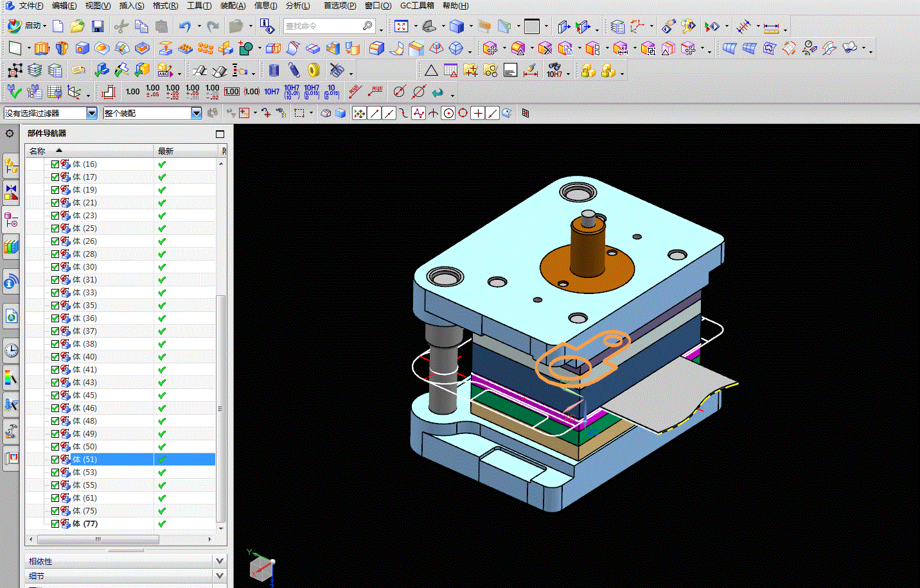Open the 装配(A) menu
The width and height of the screenshot is (920, 588).
[233, 6]
